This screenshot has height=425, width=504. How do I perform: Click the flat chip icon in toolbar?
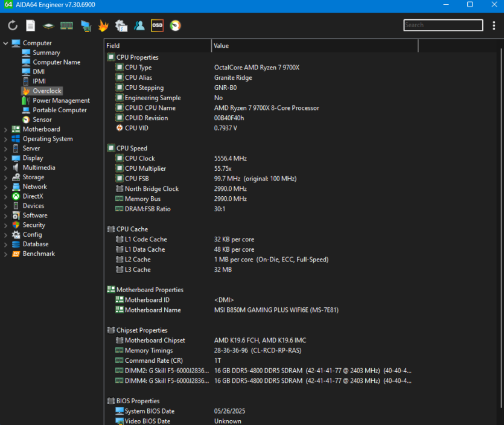[48, 26]
